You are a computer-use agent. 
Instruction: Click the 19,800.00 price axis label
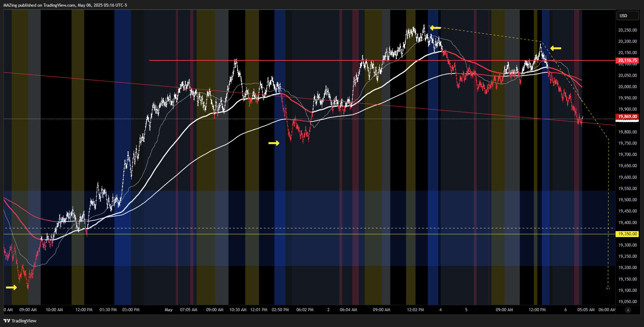point(628,132)
